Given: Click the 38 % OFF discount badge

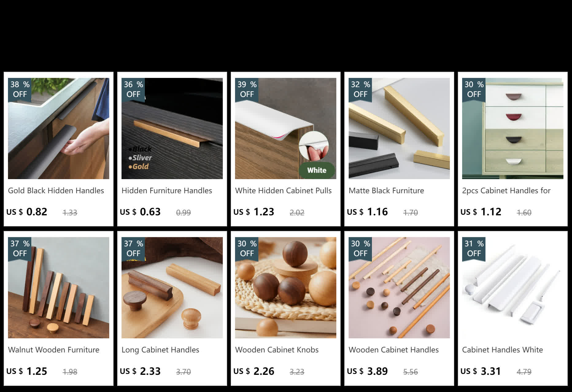Looking at the screenshot, I should (x=20, y=90).
